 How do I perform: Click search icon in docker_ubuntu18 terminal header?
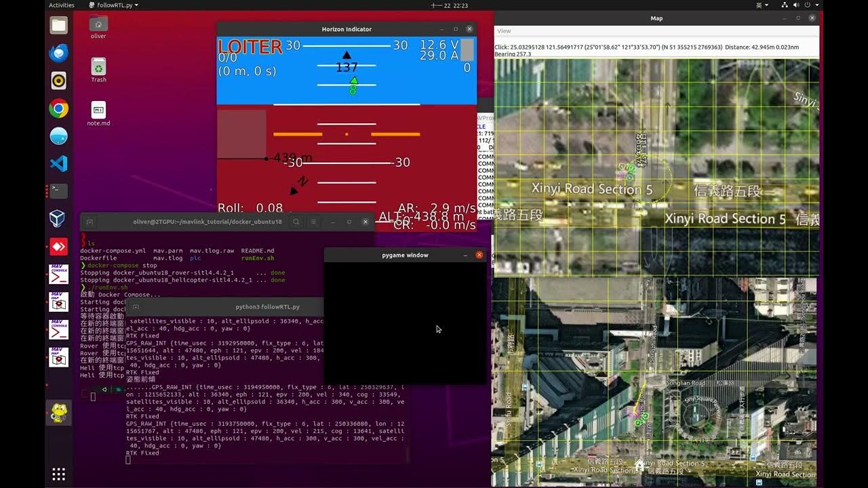[296, 222]
